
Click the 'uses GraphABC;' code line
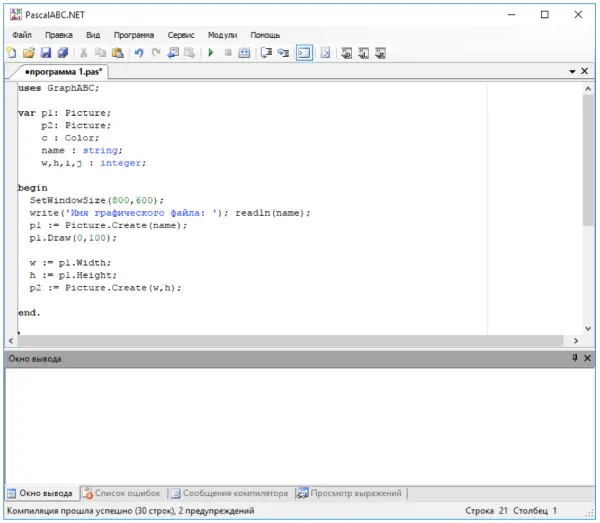coord(59,88)
